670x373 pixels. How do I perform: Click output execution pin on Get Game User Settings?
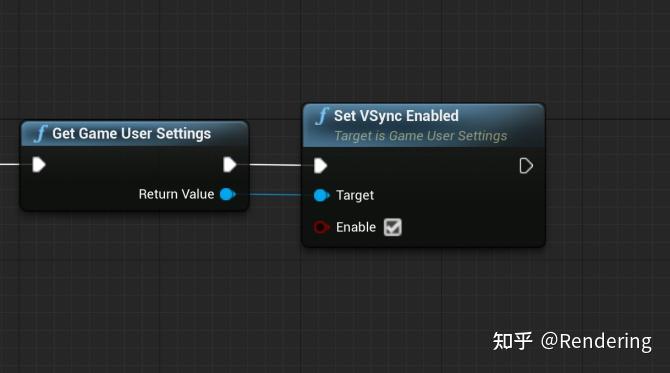click(229, 164)
